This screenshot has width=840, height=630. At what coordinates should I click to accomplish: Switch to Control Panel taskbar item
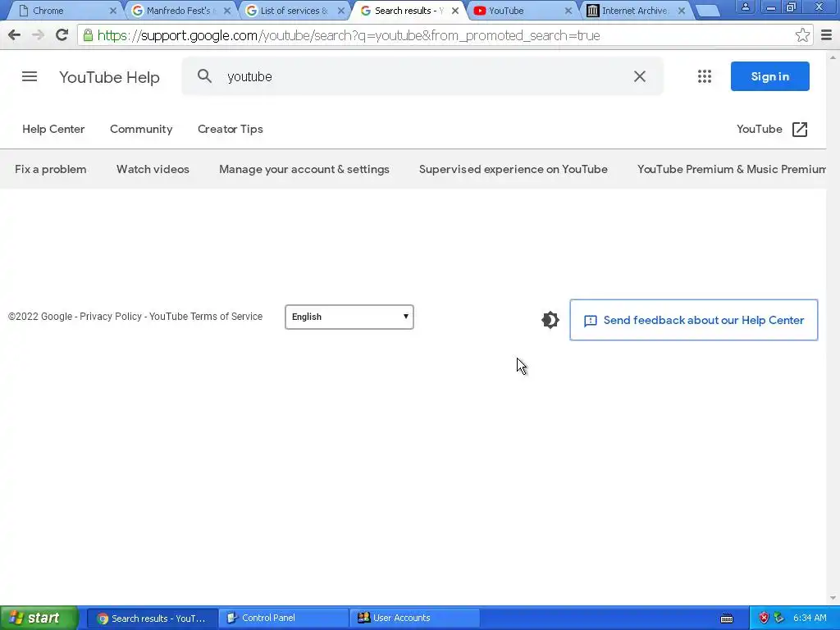[x=284, y=618]
